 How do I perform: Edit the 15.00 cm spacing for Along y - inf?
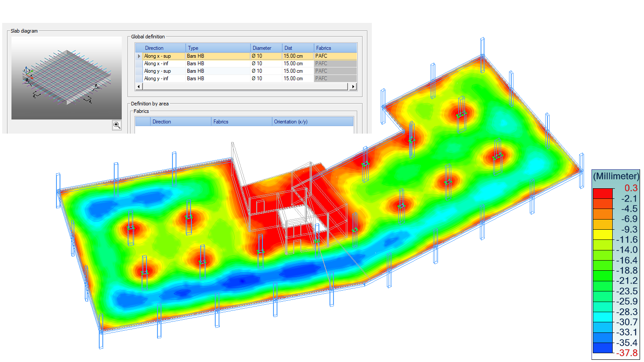click(x=298, y=78)
